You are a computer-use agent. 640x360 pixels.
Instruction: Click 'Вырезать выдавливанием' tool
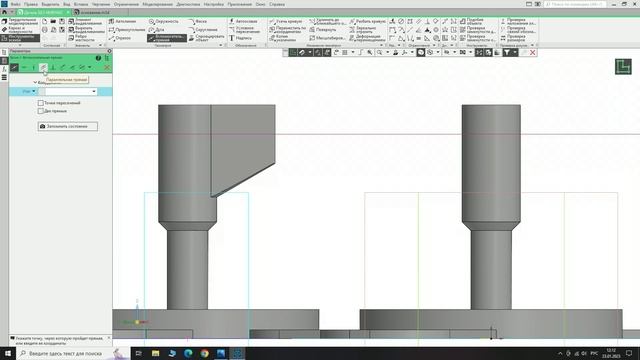click(87, 30)
